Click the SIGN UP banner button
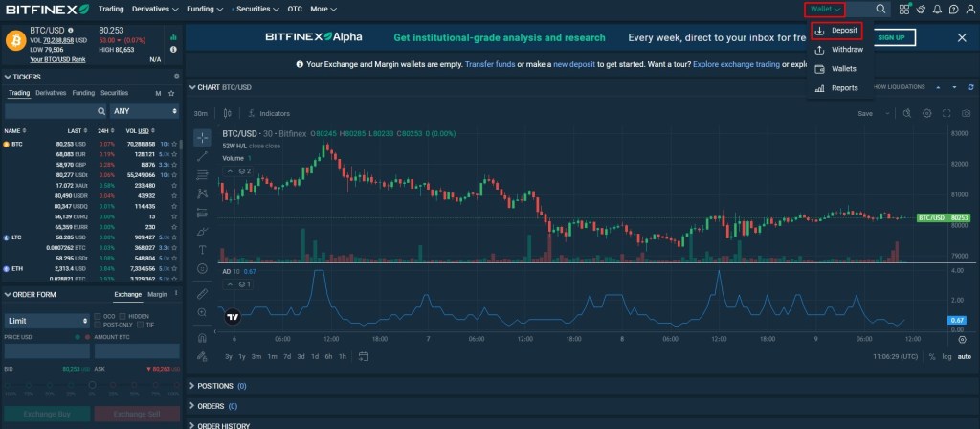This screenshot has height=429, width=980. [x=891, y=37]
